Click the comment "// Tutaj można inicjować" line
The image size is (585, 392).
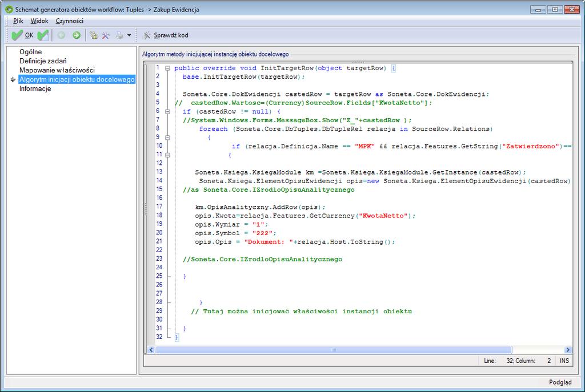[x=302, y=312]
